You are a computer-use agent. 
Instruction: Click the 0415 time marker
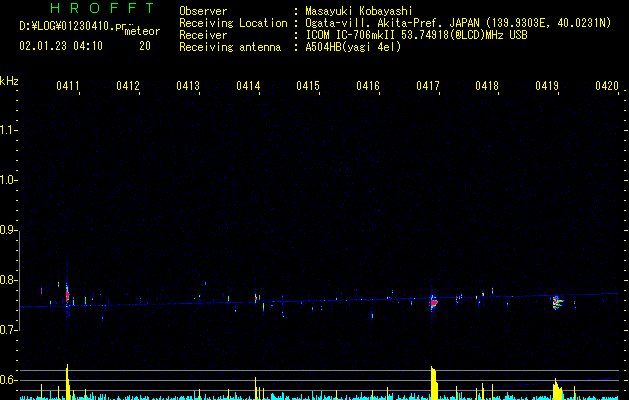(308, 86)
